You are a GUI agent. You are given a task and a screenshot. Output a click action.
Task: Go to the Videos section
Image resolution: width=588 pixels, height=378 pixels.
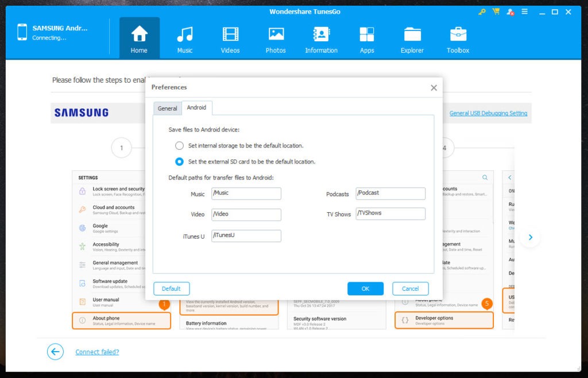(x=230, y=40)
